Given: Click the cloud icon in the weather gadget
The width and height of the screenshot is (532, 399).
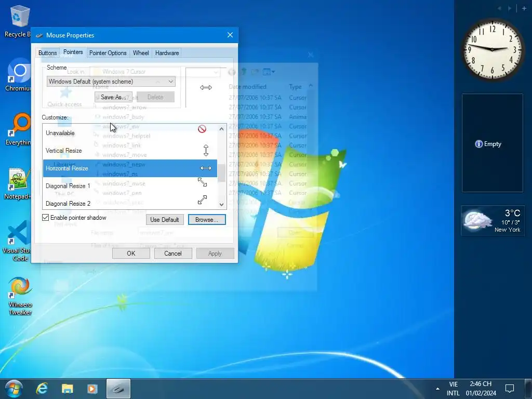Looking at the screenshot, I should coord(478,220).
